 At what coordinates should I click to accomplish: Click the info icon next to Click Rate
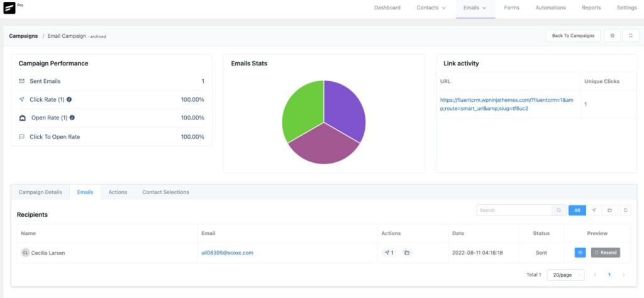(69, 99)
